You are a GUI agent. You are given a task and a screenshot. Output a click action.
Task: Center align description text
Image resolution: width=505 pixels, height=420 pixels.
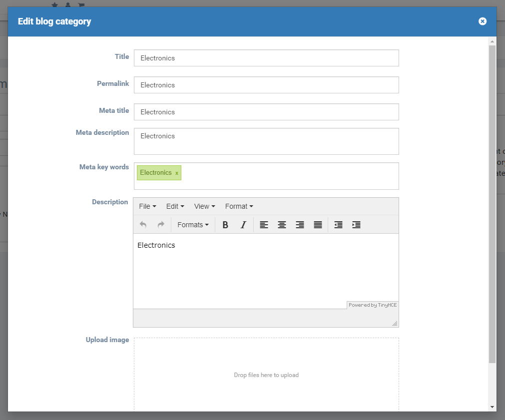click(x=282, y=225)
